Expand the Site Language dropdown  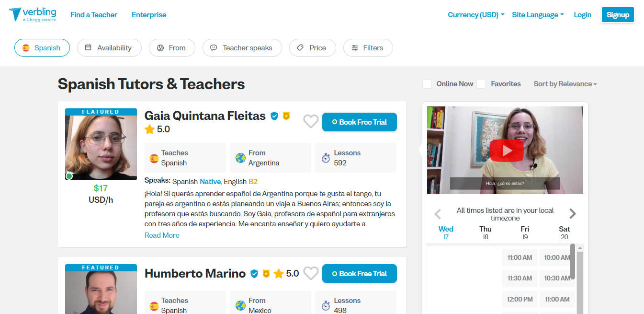pos(538,15)
